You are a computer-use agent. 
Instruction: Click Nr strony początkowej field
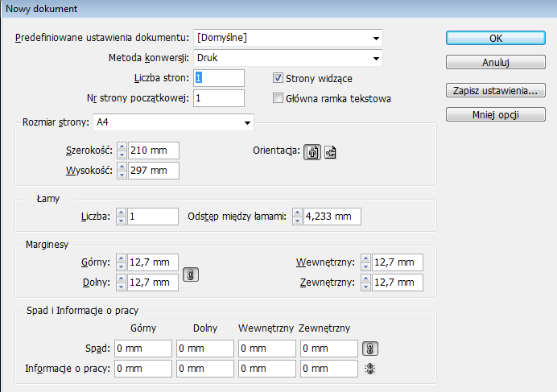[x=218, y=98]
